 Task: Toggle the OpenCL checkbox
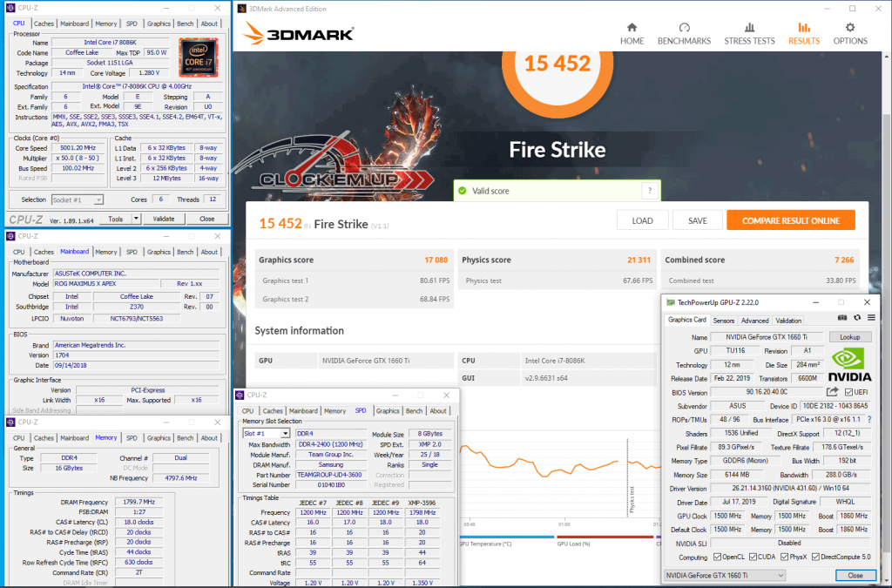(717, 557)
